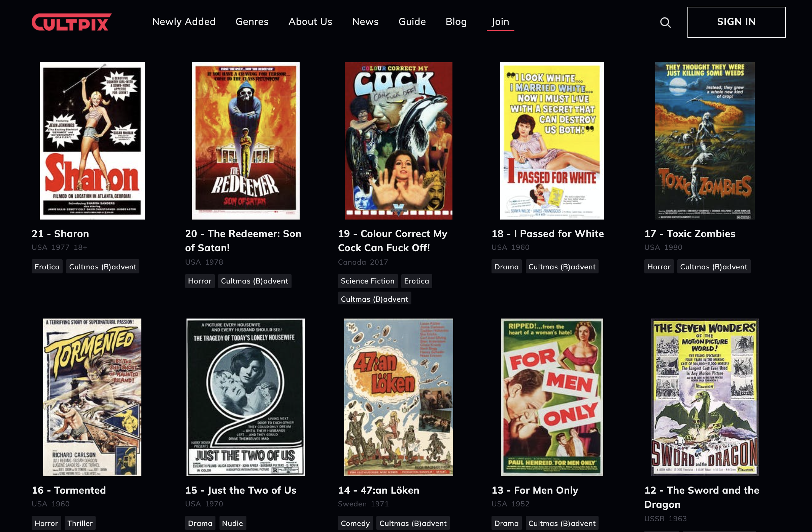Click the Colour Correct poster thumbnail
The height and width of the screenshot is (532, 812).
click(x=398, y=141)
